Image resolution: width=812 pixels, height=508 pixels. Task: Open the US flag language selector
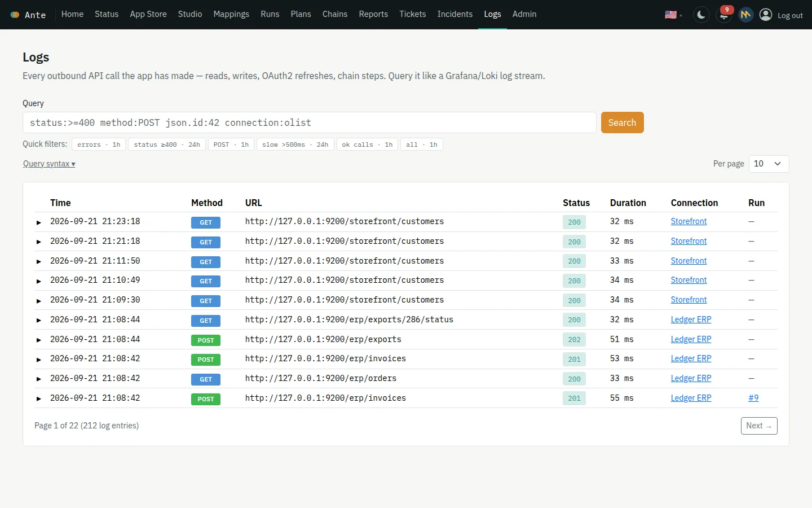(673, 15)
